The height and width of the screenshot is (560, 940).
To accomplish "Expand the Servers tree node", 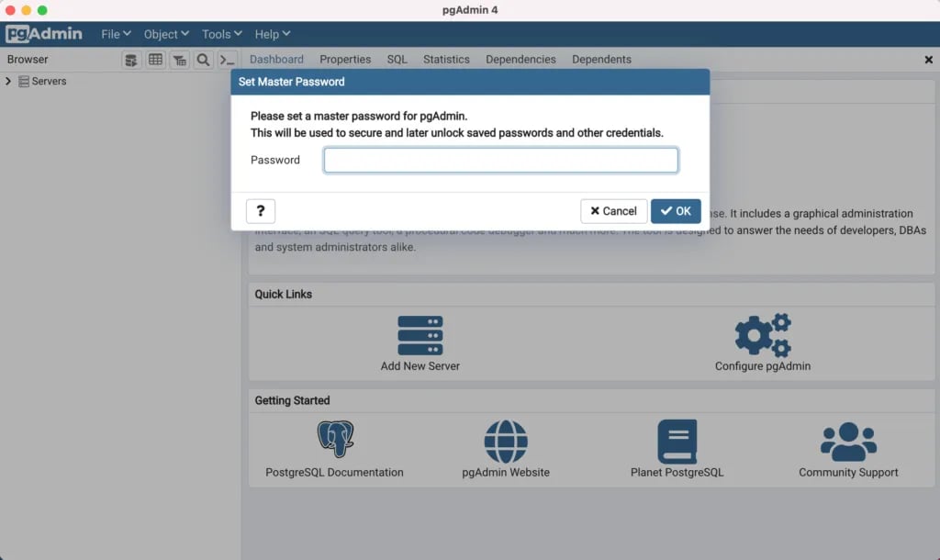I will 8,81.
